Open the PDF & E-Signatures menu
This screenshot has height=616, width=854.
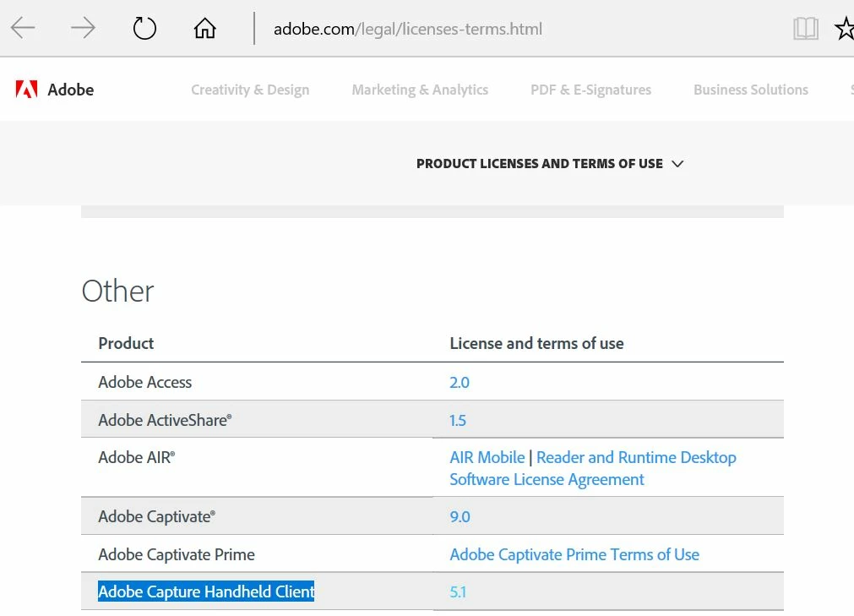click(x=591, y=90)
